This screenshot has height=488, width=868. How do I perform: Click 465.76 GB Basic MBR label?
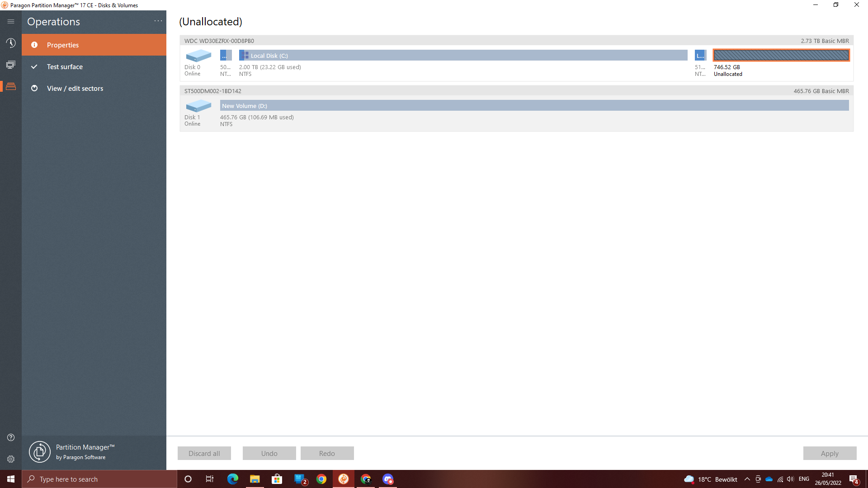point(821,91)
